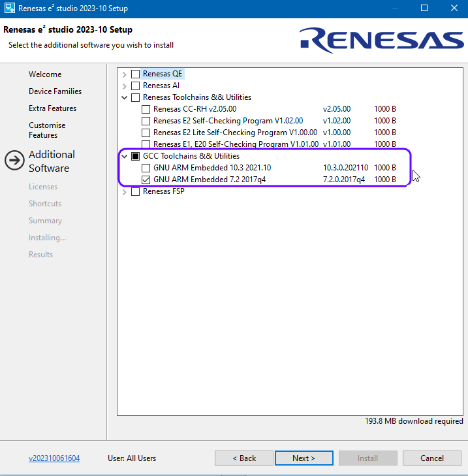Click the setup window title bar icon

[9, 8]
